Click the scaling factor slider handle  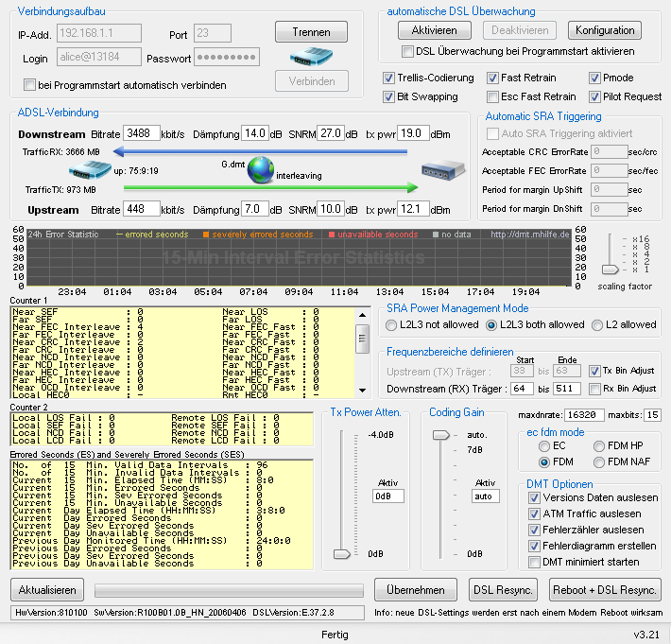(611, 270)
